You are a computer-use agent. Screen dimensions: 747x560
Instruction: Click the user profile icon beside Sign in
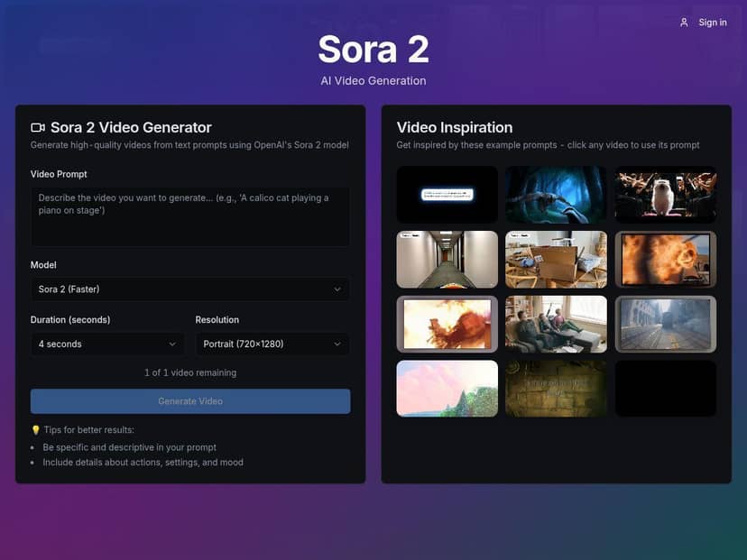point(684,23)
